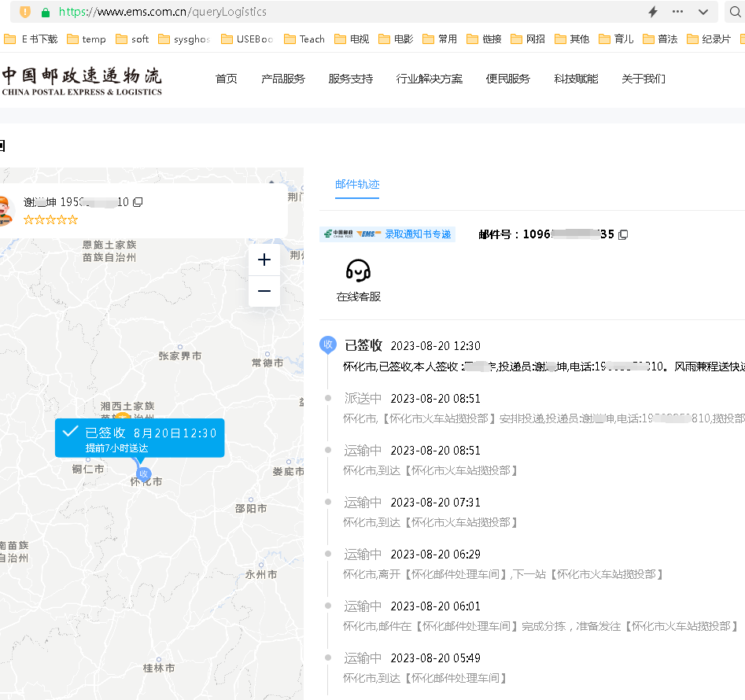The height and width of the screenshot is (700, 745).
Task: Open the 服务支持 navigation menu
Action: coord(351,79)
